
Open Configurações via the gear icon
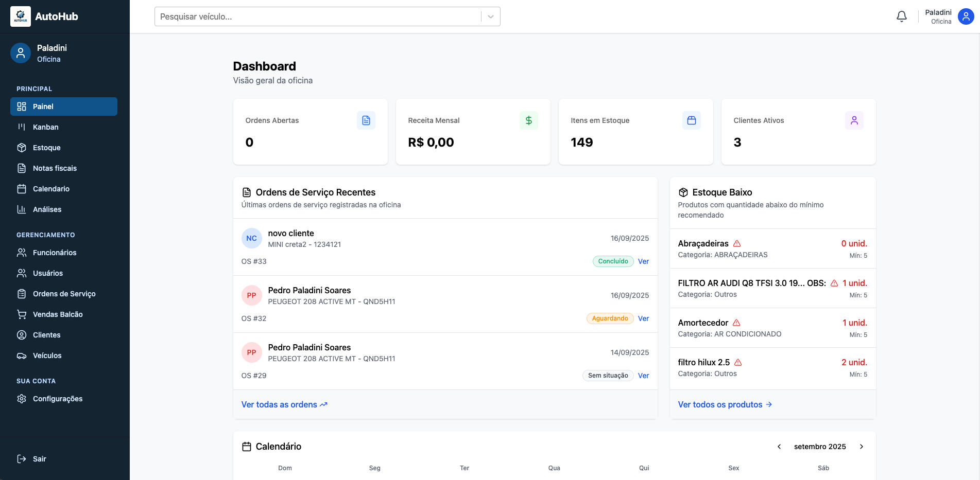point(22,399)
